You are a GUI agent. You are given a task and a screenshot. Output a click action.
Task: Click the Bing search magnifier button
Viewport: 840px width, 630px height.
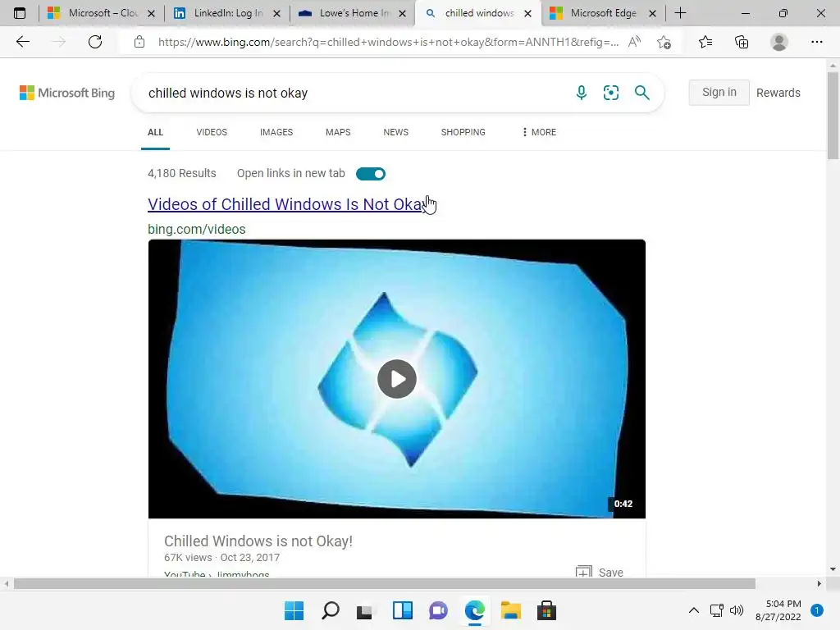(x=641, y=93)
